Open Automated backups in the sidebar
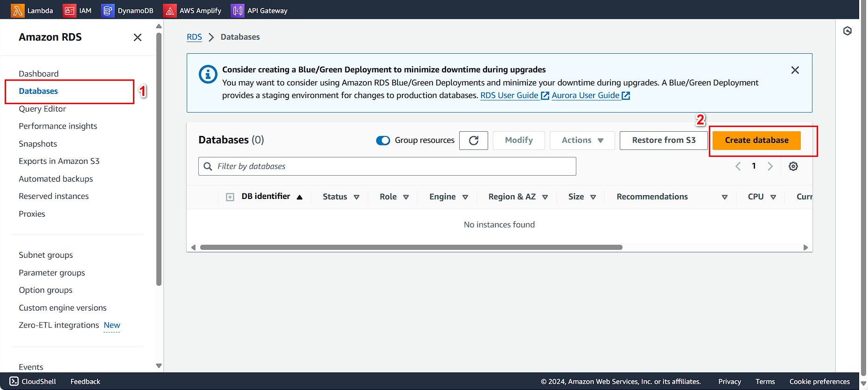The height and width of the screenshot is (390, 868). coord(56,179)
